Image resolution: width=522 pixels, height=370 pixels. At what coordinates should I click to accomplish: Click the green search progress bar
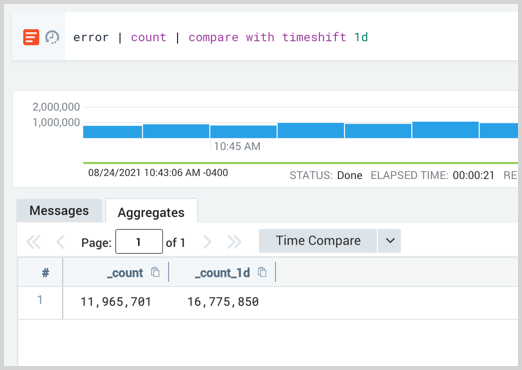(x=300, y=163)
